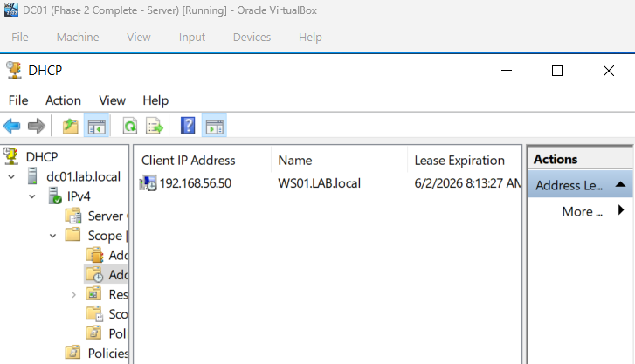This screenshot has height=364, width=635.
Task: Click the IPv4 node icon with green check
Action: (x=55, y=196)
